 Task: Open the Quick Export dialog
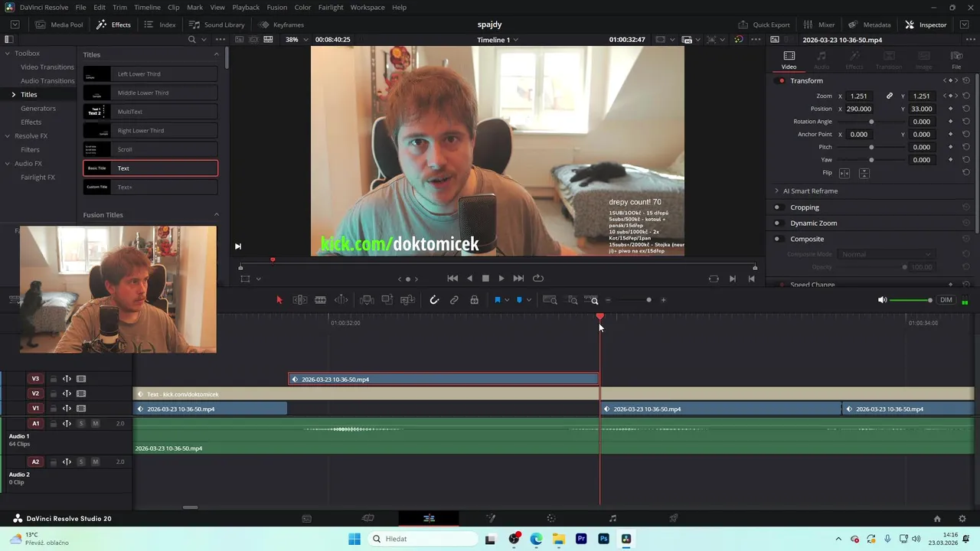[763, 24]
